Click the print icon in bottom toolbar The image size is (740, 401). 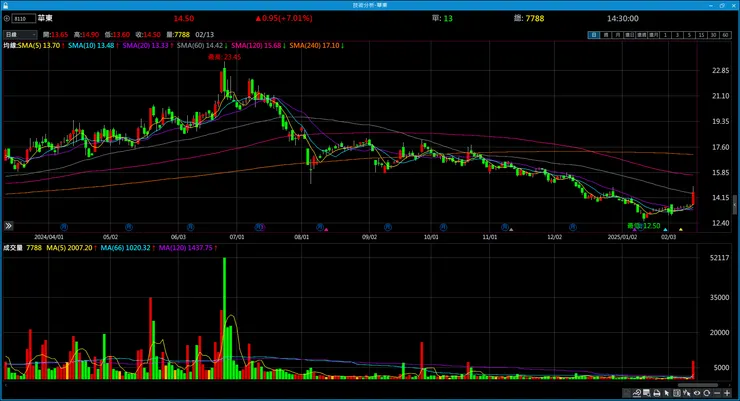tap(656, 393)
